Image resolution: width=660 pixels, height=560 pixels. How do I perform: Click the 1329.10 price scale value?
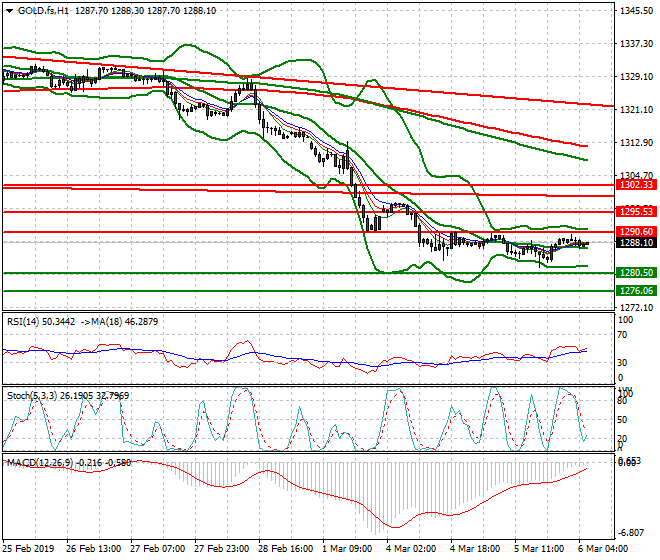(636, 77)
